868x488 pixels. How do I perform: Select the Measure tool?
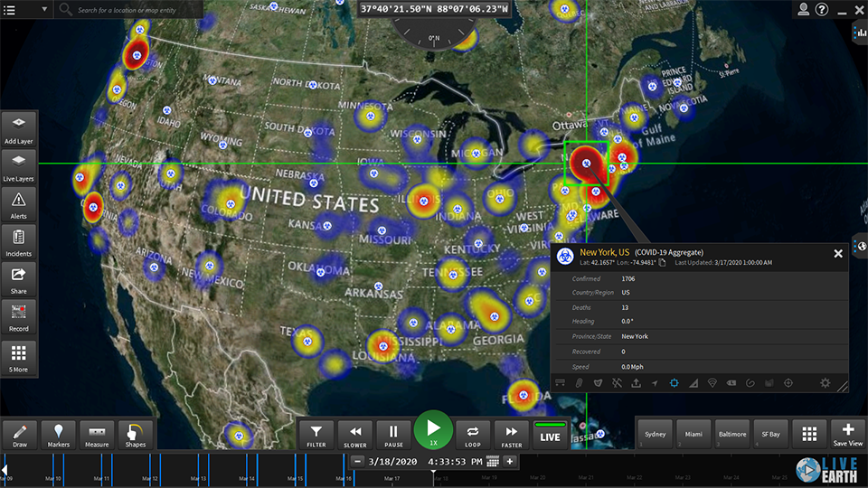pos(97,435)
